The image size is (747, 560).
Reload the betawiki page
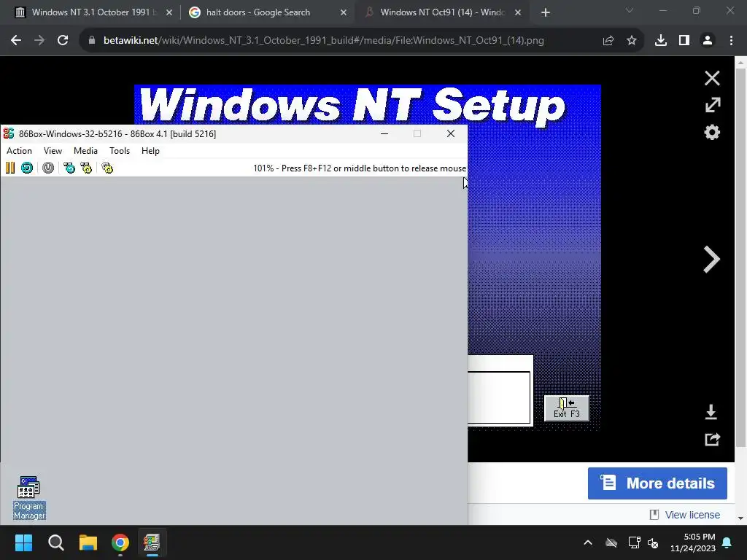[63, 41]
